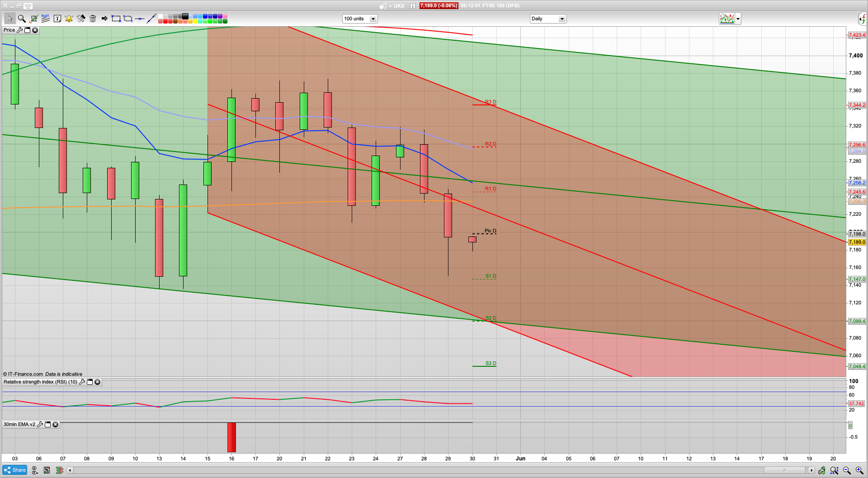Click the 7,423.4 price axis tag
The height and width of the screenshot is (478, 868).
(857, 35)
